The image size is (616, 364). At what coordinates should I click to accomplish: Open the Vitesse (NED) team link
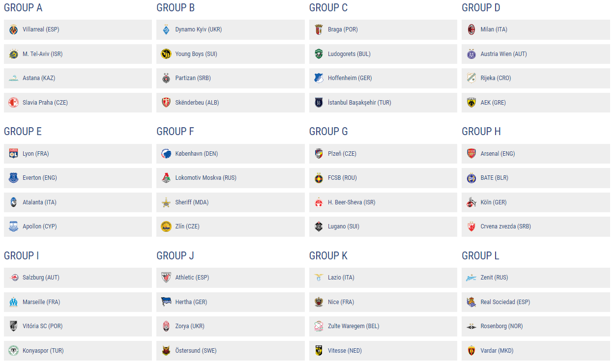pos(345,351)
